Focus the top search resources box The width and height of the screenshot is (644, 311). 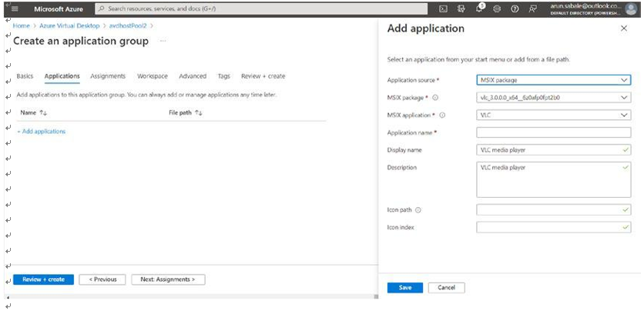click(x=261, y=8)
